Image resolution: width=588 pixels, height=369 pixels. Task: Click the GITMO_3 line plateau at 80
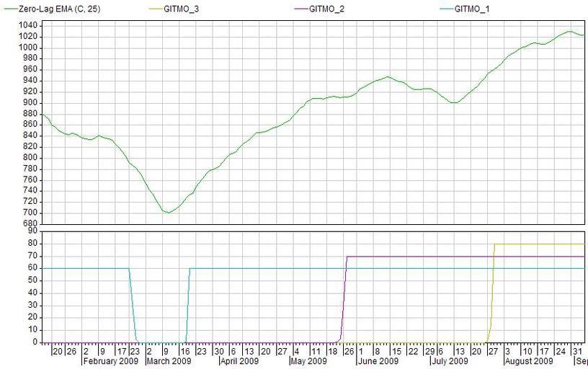coord(540,244)
